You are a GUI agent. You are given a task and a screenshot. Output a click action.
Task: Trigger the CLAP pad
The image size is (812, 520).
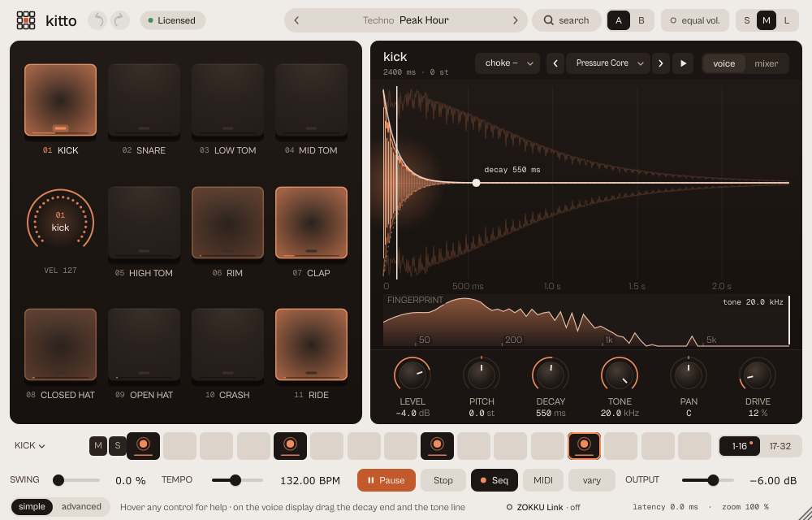click(x=311, y=223)
